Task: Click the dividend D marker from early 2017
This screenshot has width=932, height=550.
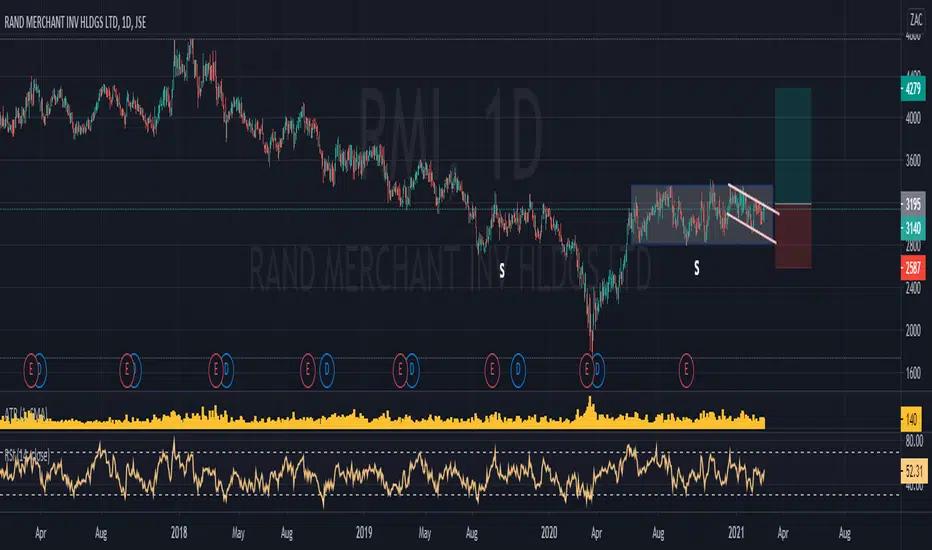Action: click(x=40, y=370)
